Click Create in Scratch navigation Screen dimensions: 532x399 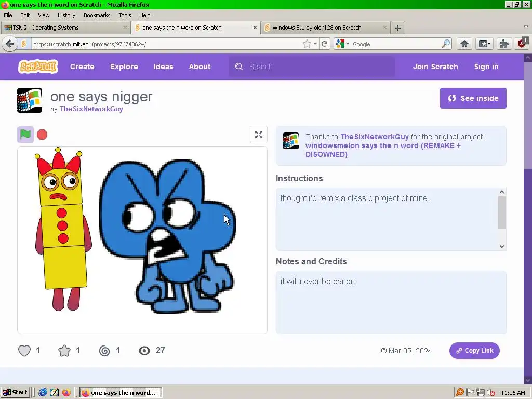[82, 66]
